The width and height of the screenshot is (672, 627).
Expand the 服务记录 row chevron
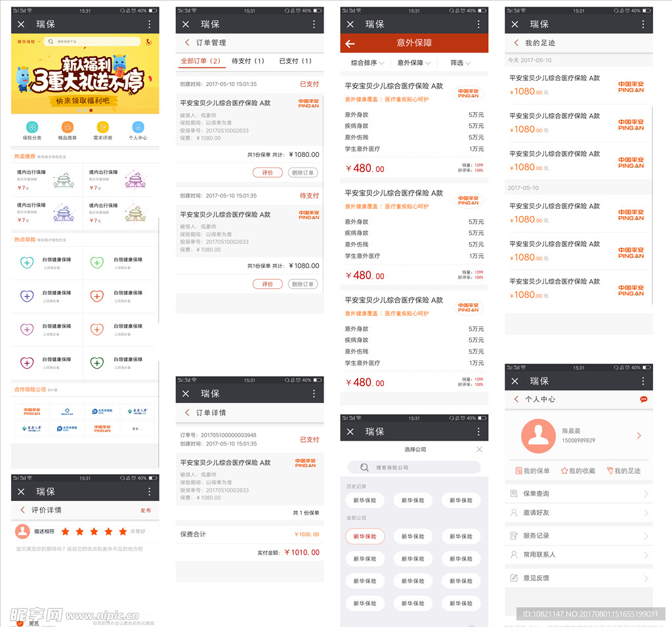tap(646, 536)
